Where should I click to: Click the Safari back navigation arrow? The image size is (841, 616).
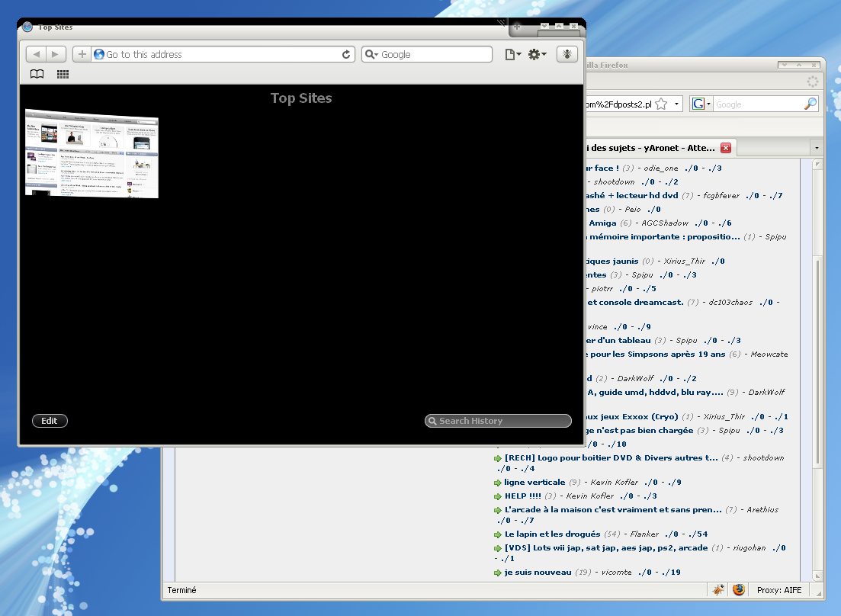pos(36,54)
